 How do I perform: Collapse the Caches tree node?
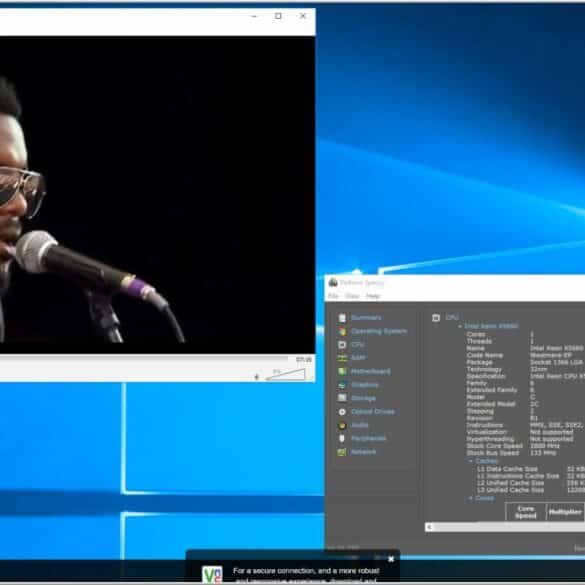(470, 461)
